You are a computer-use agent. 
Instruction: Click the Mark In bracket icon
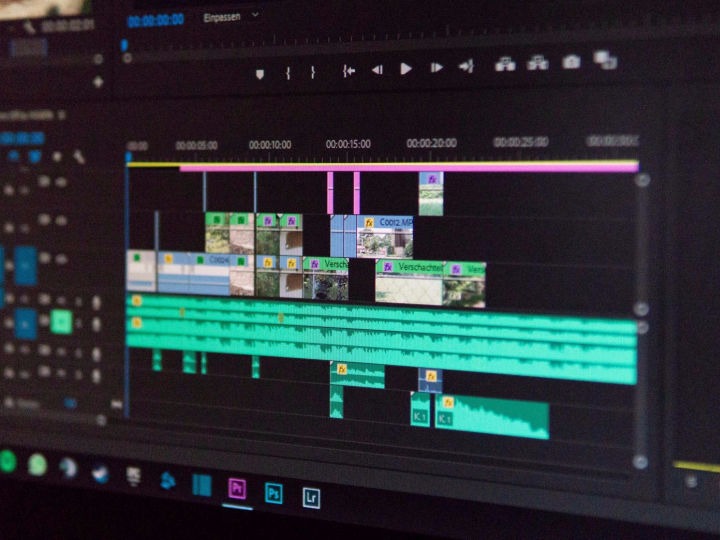click(x=288, y=73)
